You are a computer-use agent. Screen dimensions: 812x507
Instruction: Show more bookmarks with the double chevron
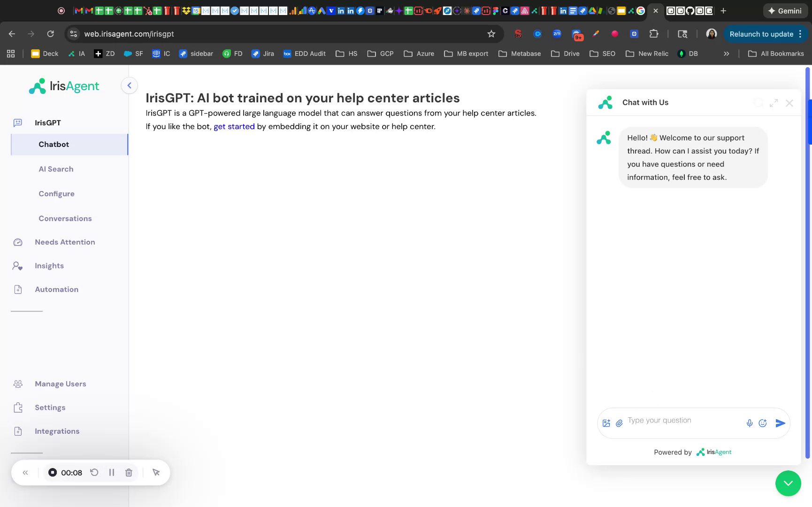(x=727, y=54)
